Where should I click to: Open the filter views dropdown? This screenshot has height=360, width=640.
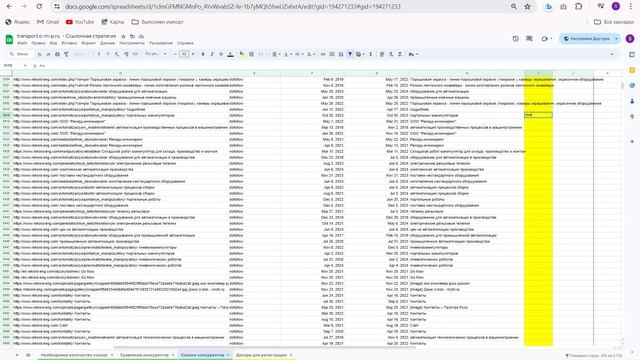pos(360,54)
